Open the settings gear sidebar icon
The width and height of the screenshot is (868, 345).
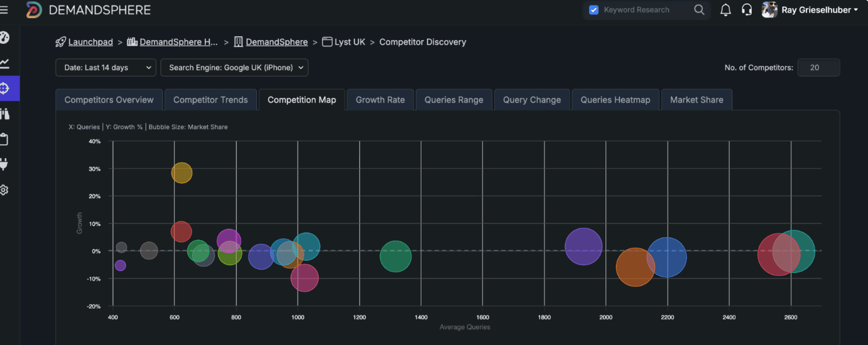click(4, 190)
